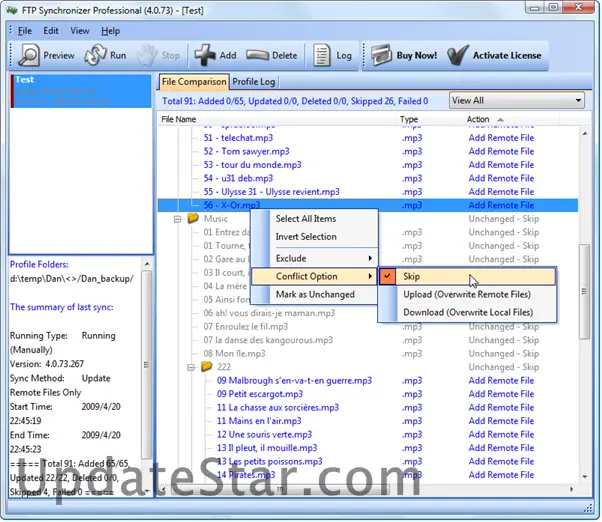The height and width of the screenshot is (522, 602).
Task: Select 11 La chasse aux sorcières.mp3
Action: (x=278, y=407)
